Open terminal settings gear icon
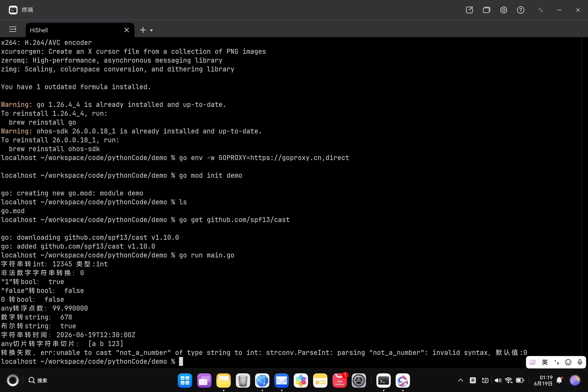The image size is (588, 392). coord(504,10)
